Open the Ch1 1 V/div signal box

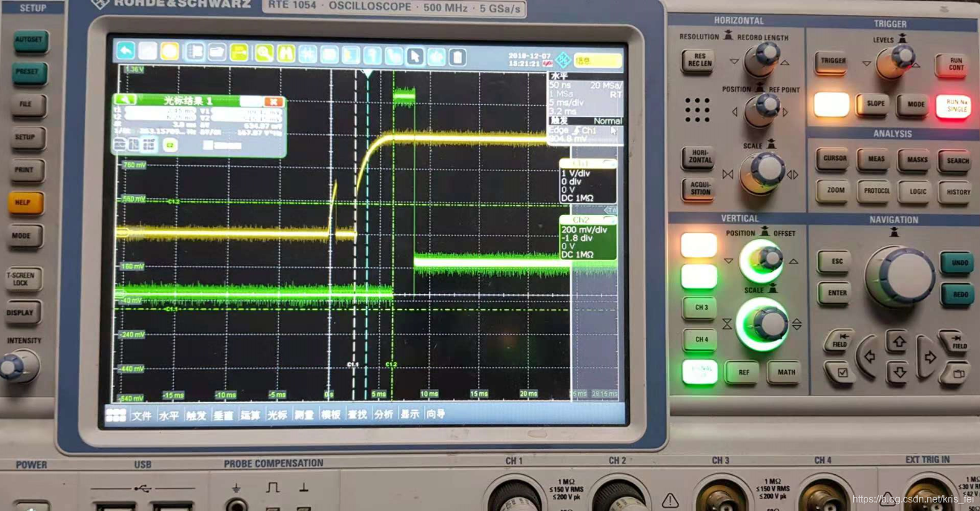click(588, 182)
